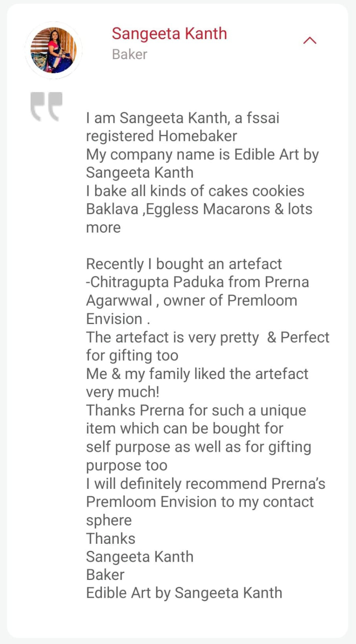Click 'My company name is Edible Art by'

point(202,154)
